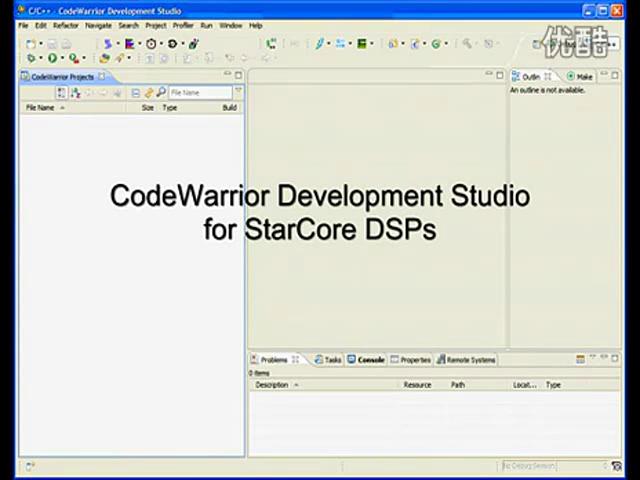Toggle Link with Editor in Projects view
The width and height of the screenshot is (640, 480).
(149, 93)
